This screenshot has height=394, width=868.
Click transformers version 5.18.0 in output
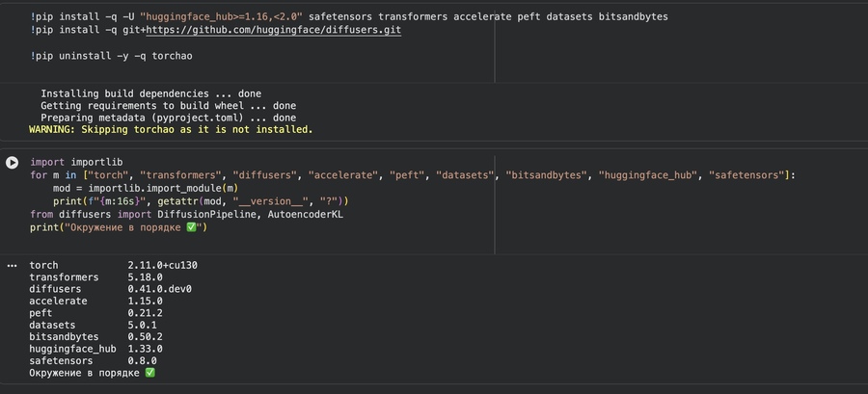tap(145, 277)
